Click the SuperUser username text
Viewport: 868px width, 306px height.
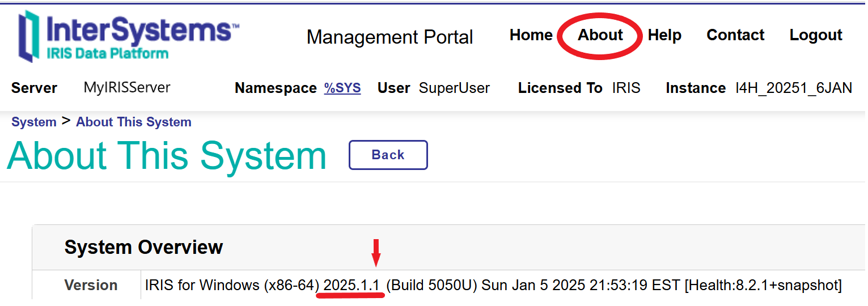[454, 88]
